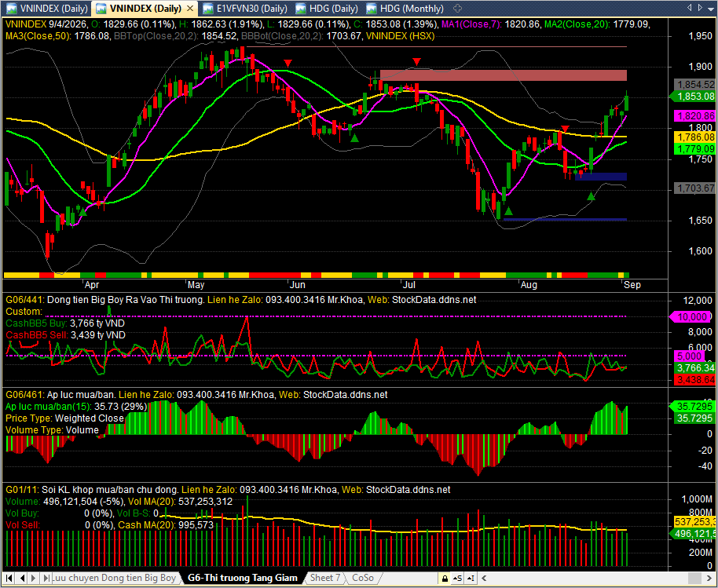Select G6-Thi truong Tang Giam sheet
Image resolution: width=718 pixels, height=588 pixels.
242,578
